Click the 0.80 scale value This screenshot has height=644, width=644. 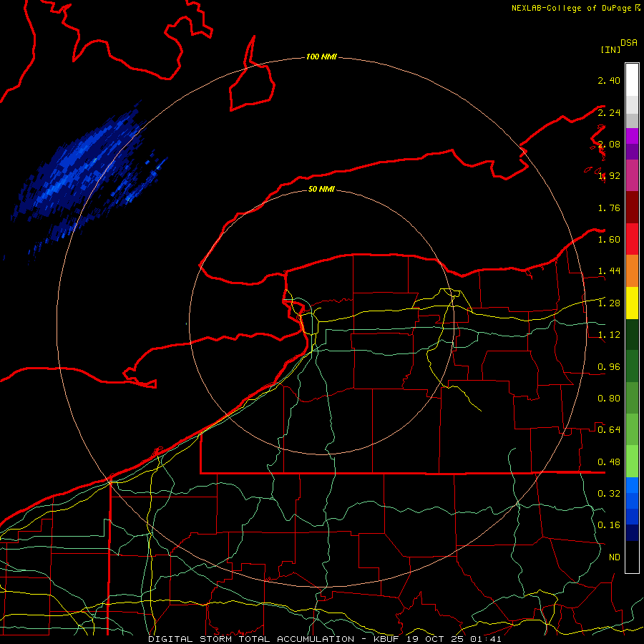pos(609,399)
